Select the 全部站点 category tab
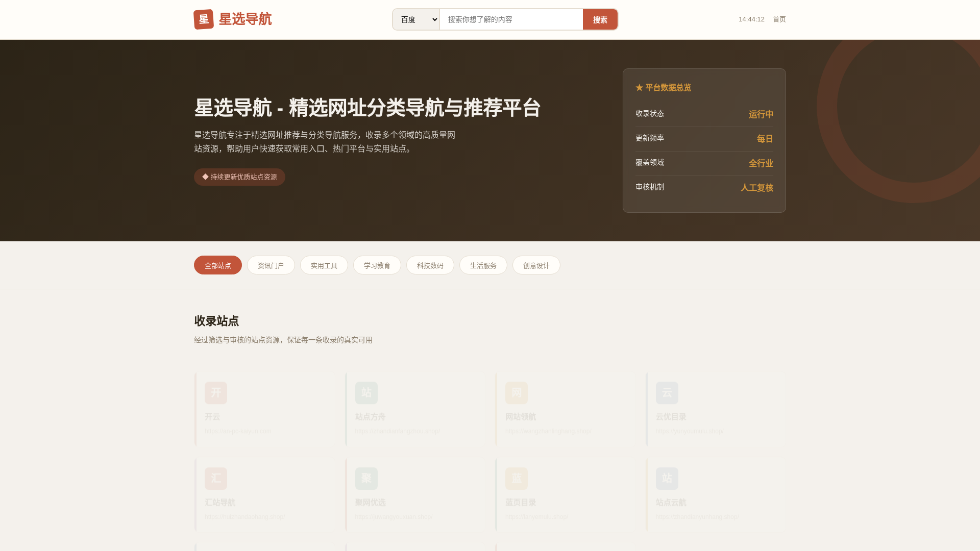Screen dimensions: 980x551 pyautogui.click(x=218, y=265)
